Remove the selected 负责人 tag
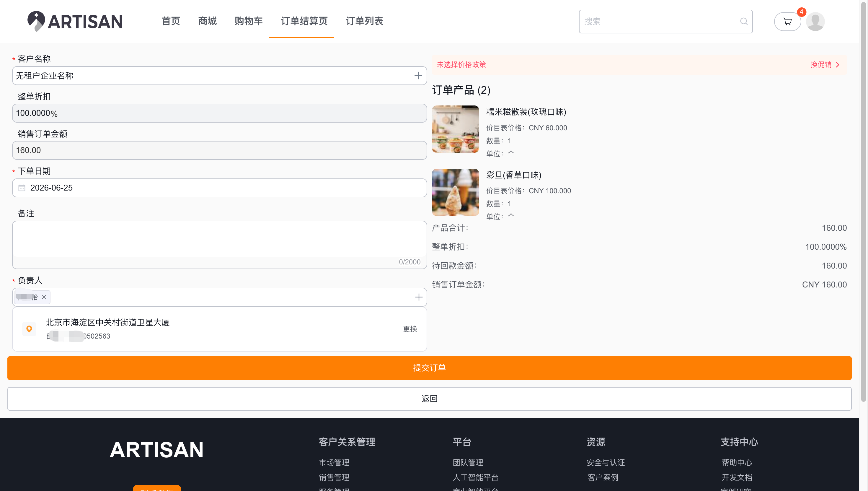The image size is (868, 491). (x=44, y=297)
